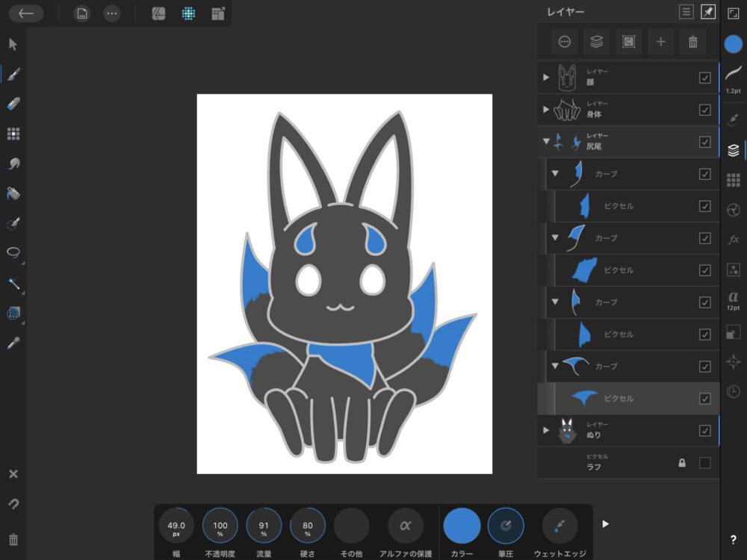
Task: Collapse the 尻尾 layer group
Action: click(x=546, y=141)
